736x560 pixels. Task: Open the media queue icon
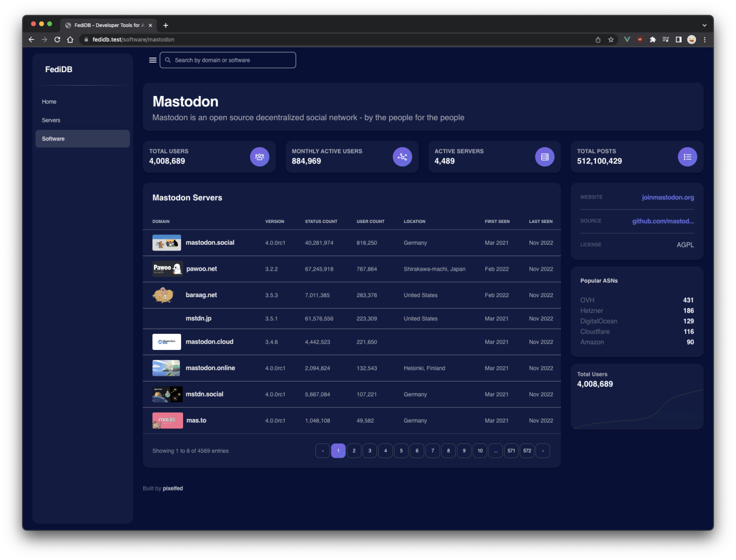(x=665, y=39)
